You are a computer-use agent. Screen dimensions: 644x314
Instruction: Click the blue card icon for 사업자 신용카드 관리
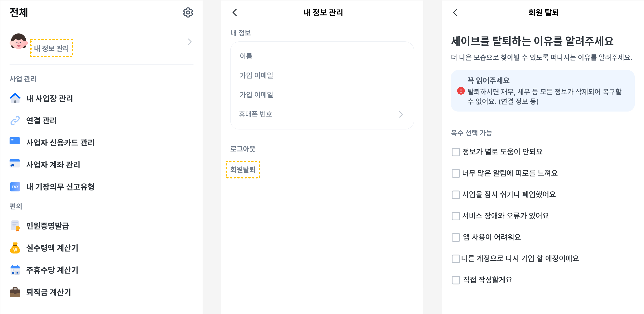pos(15,141)
